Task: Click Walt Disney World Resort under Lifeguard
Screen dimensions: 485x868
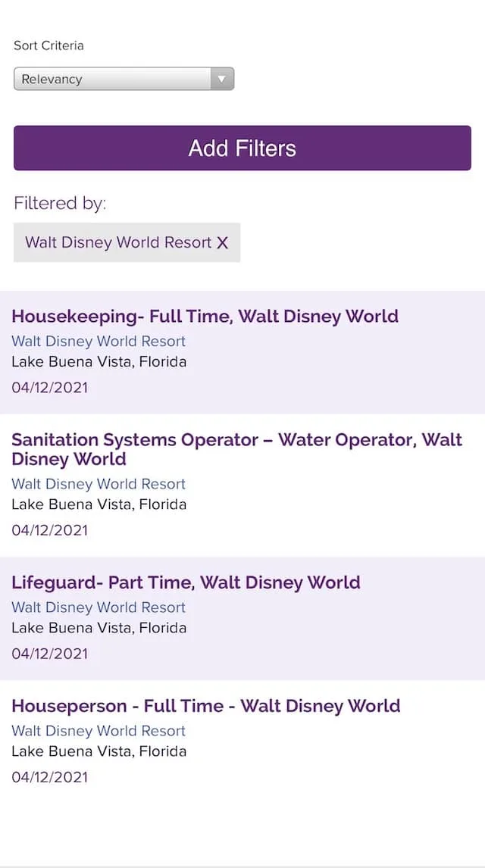Action: pyautogui.click(x=99, y=607)
